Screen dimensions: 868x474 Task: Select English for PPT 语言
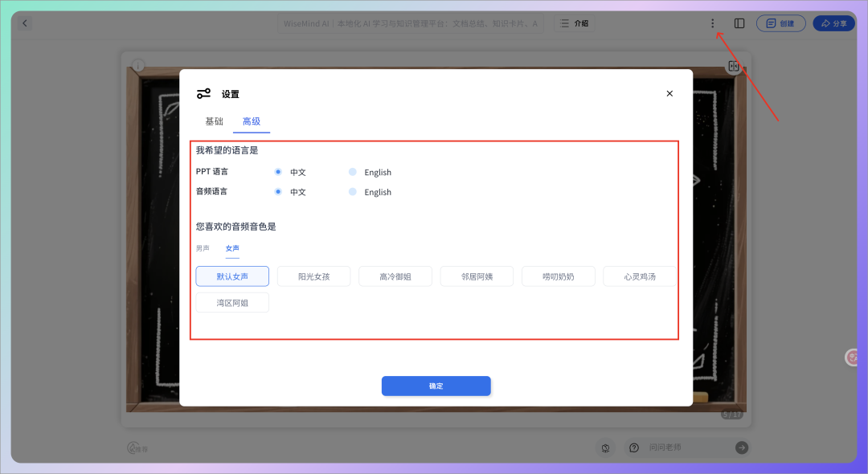pyautogui.click(x=352, y=172)
